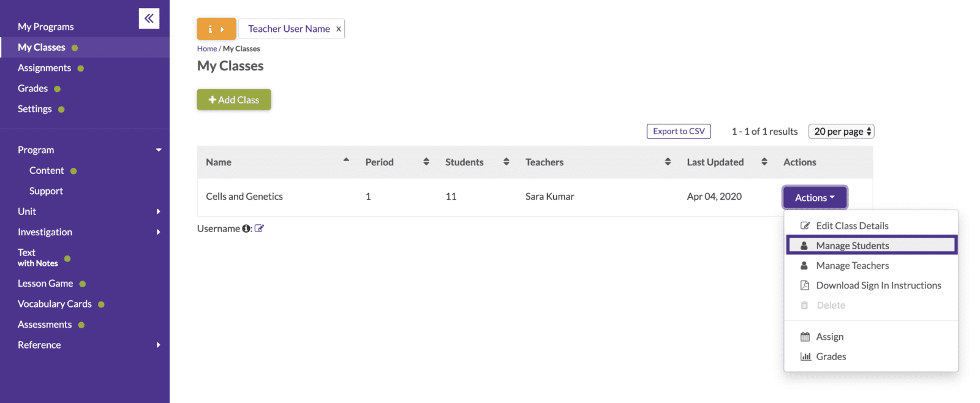Expand the Reference sidebar section

[158, 345]
